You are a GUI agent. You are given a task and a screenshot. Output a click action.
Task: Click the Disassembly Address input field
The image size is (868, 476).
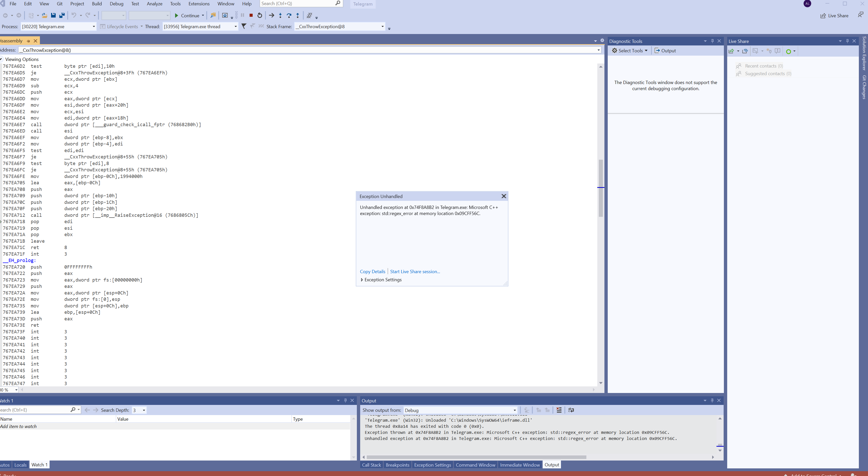point(303,50)
